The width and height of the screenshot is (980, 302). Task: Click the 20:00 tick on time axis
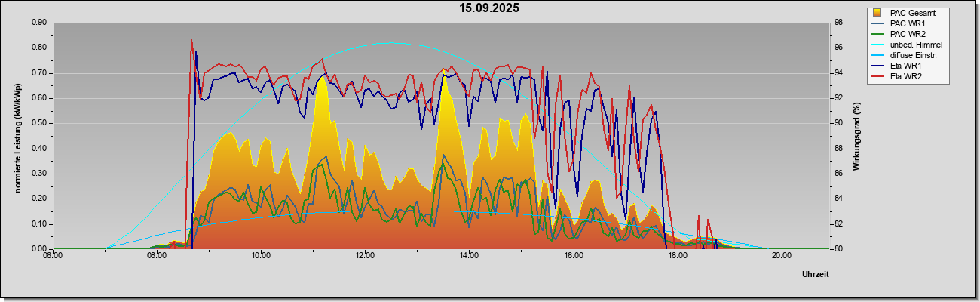[782, 256]
